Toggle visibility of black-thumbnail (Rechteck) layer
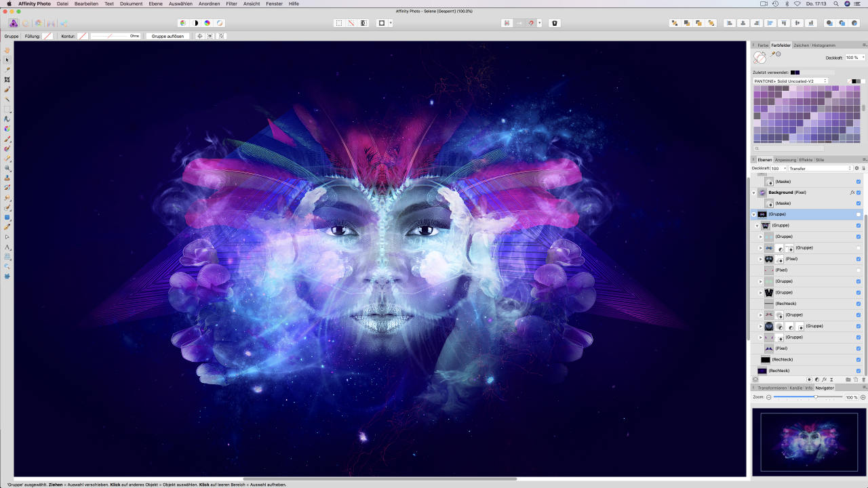 tap(859, 359)
